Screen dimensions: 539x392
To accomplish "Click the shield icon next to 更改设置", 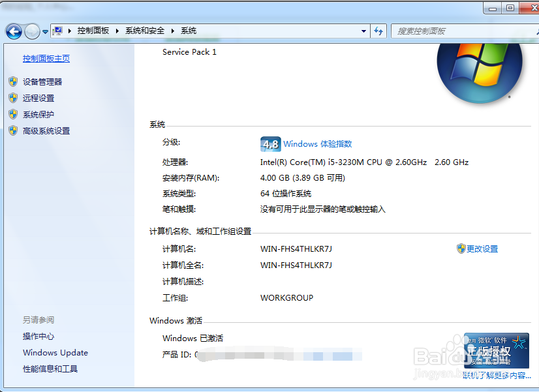I will (460, 249).
